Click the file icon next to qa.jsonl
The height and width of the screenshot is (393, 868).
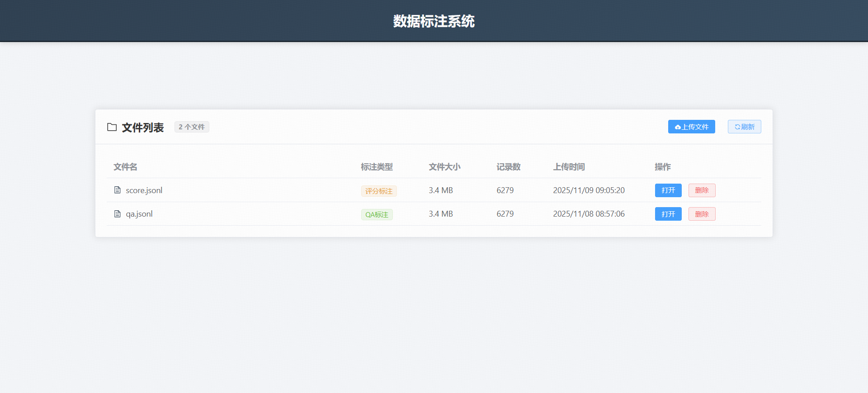(118, 214)
